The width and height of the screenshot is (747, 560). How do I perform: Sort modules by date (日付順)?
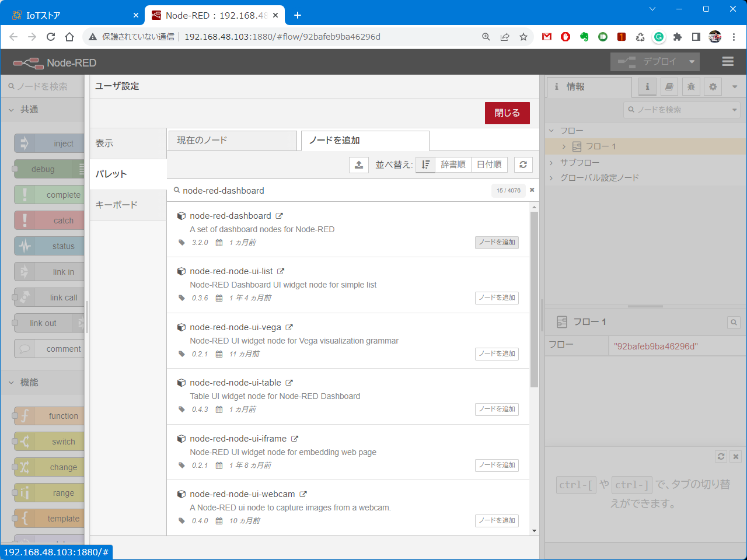point(489,164)
